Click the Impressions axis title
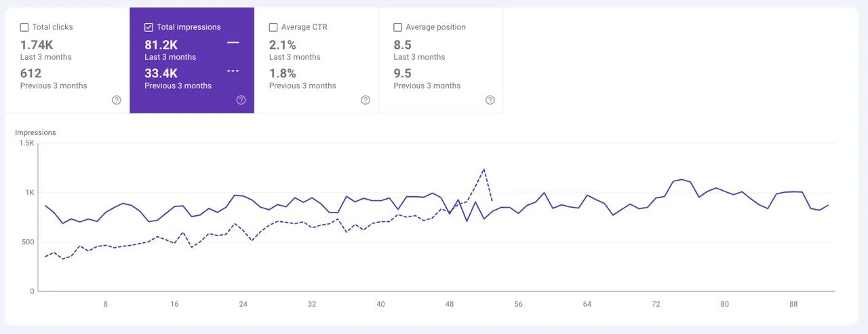This screenshot has width=868, height=334. (35, 132)
